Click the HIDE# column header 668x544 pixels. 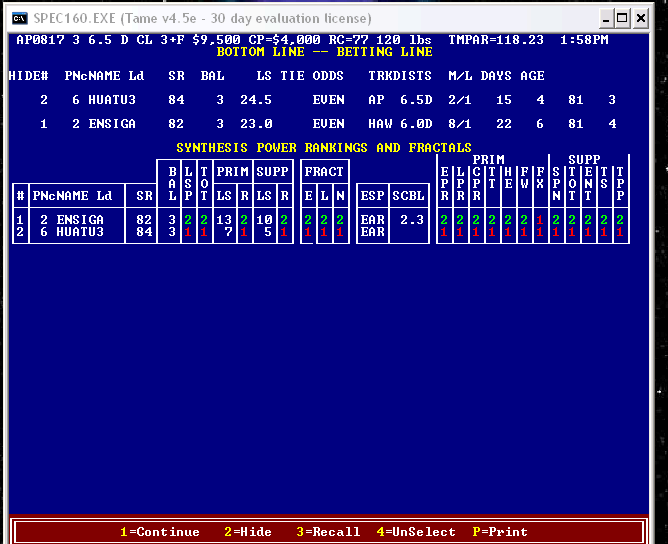pos(28,76)
